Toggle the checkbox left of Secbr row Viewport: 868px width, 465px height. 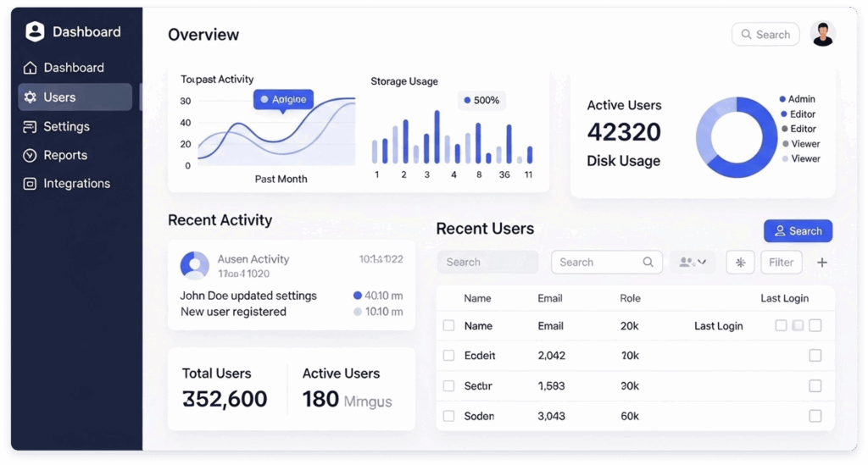coord(449,386)
